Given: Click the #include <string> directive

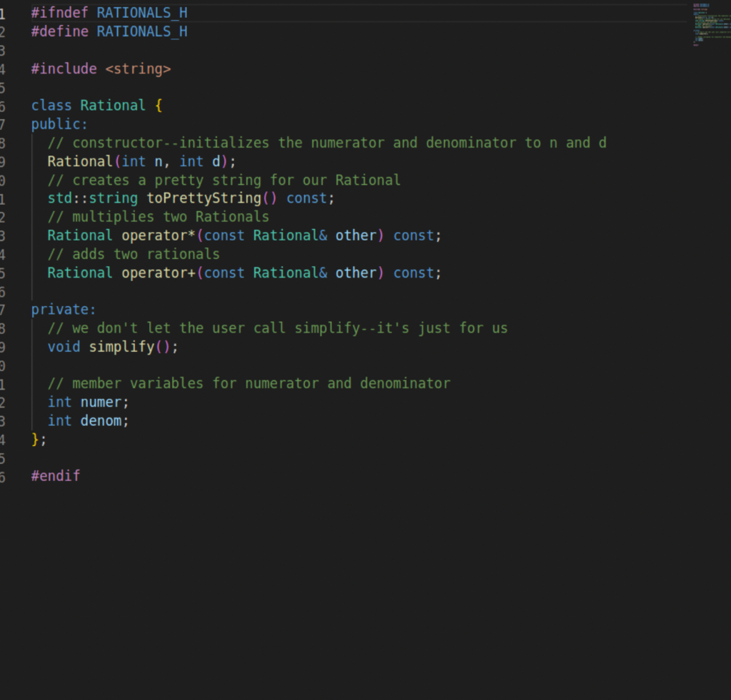Looking at the screenshot, I should tap(100, 69).
